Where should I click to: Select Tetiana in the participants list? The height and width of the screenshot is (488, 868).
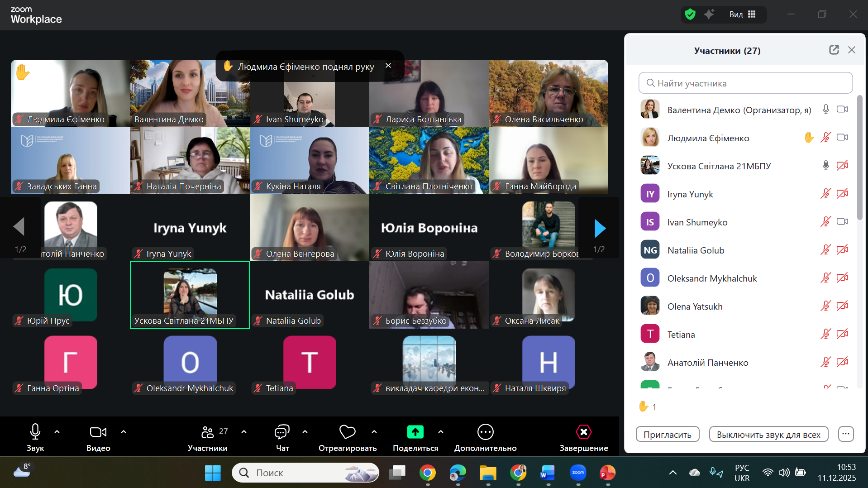744,335
